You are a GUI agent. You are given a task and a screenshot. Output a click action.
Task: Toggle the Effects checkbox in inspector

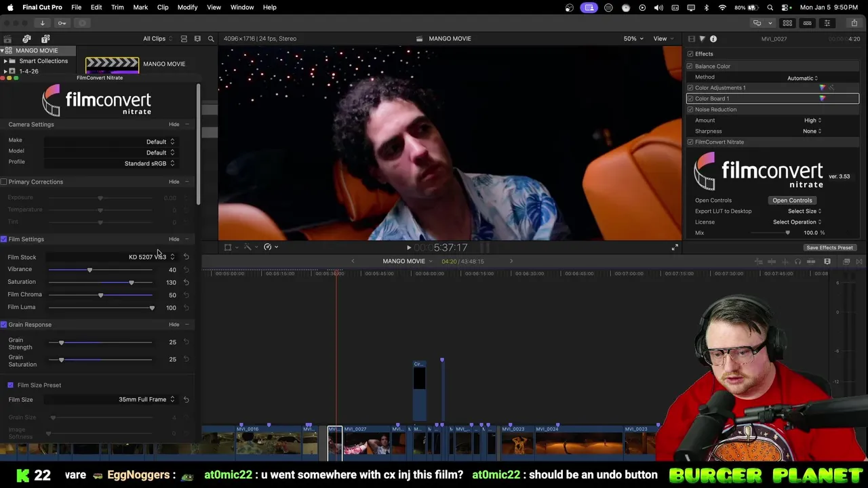point(690,54)
